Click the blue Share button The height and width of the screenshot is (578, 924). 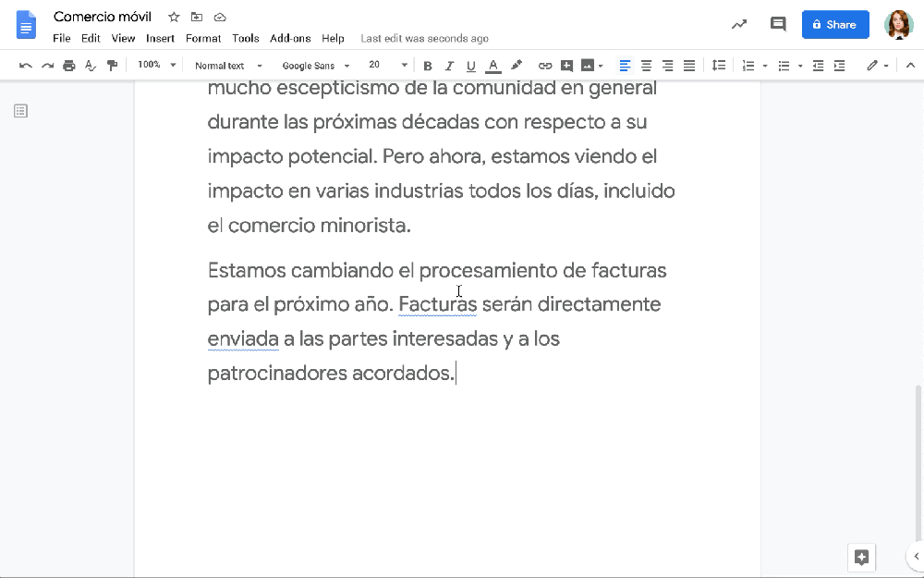[835, 25]
